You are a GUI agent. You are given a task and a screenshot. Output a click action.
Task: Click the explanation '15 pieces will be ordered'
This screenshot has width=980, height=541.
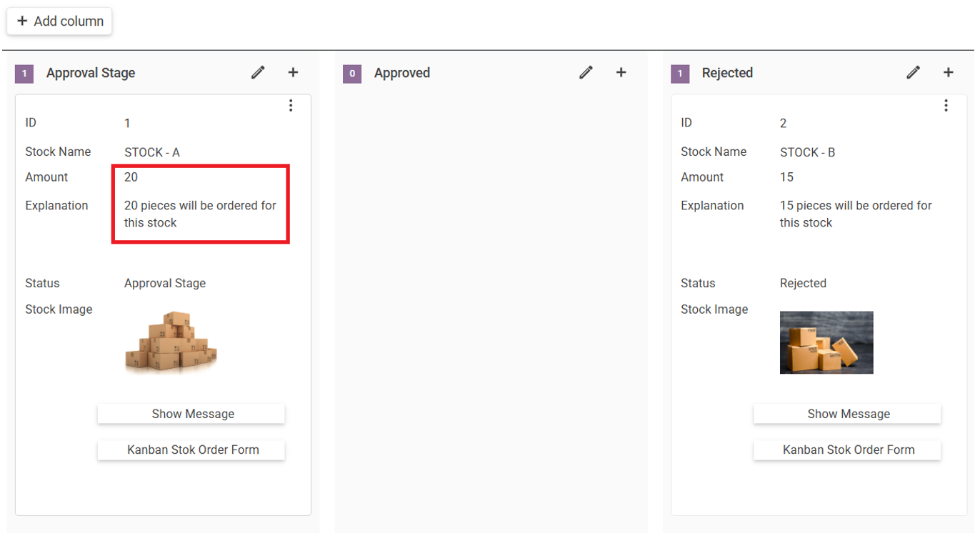click(856, 214)
